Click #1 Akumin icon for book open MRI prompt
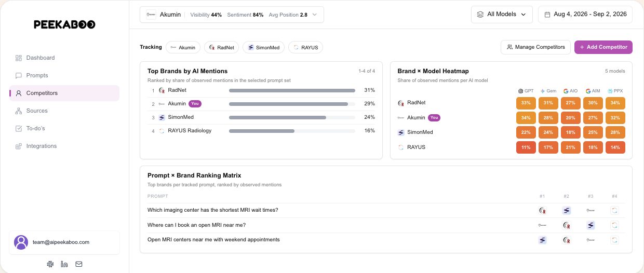This screenshot has width=644, height=273. click(x=542, y=225)
